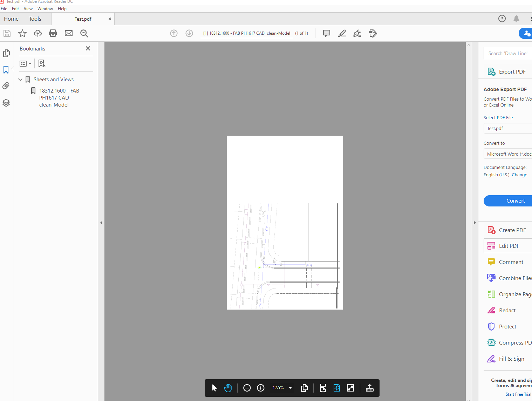The width and height of the screenshot is (532, 401).
Task: Open the File menu
Action: (x=4, y=9)
